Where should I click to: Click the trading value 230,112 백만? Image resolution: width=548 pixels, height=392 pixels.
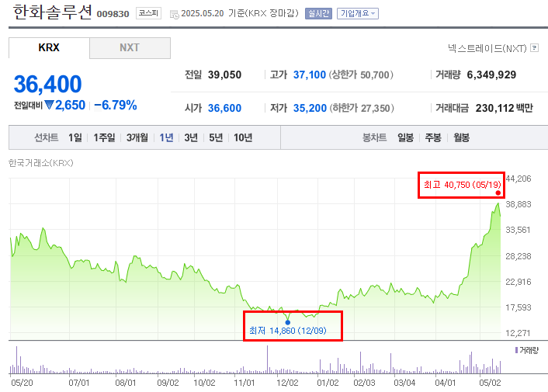pos(504,109)
